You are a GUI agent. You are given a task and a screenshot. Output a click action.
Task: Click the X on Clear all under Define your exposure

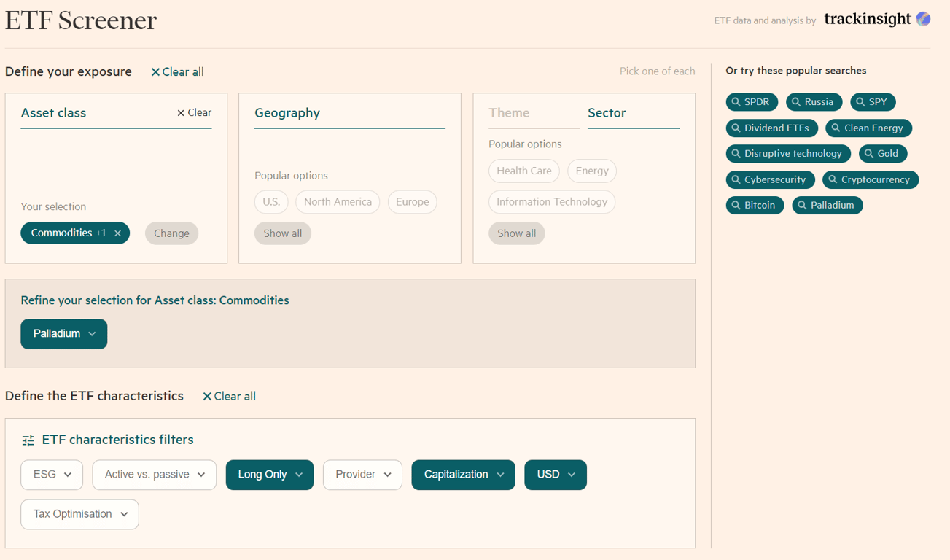155,71
